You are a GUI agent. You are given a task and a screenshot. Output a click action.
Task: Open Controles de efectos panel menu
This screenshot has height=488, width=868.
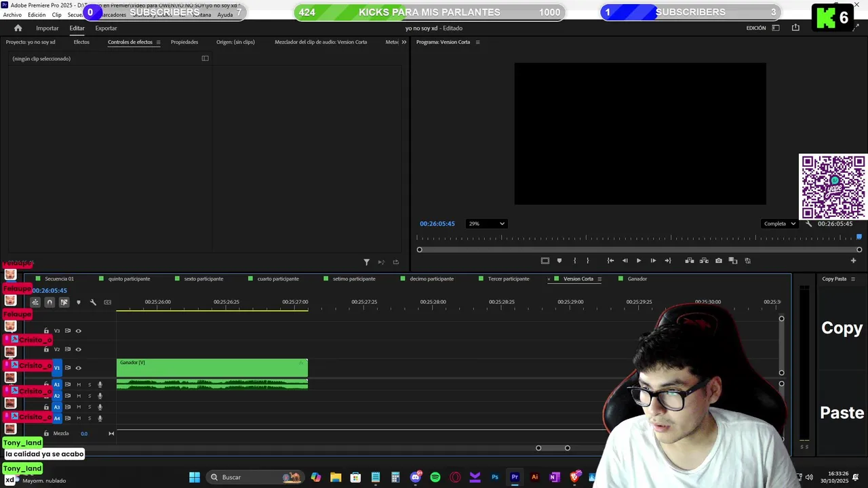click(158, 42)
